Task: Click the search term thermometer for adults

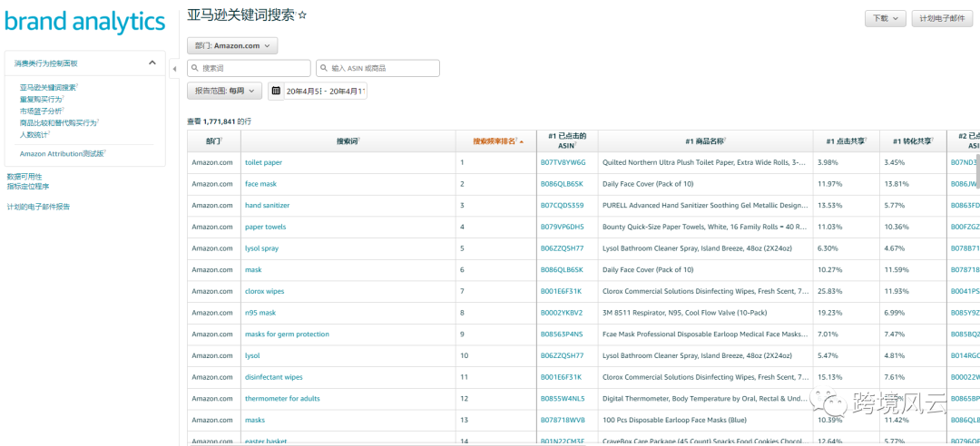Action: [282, 399]
